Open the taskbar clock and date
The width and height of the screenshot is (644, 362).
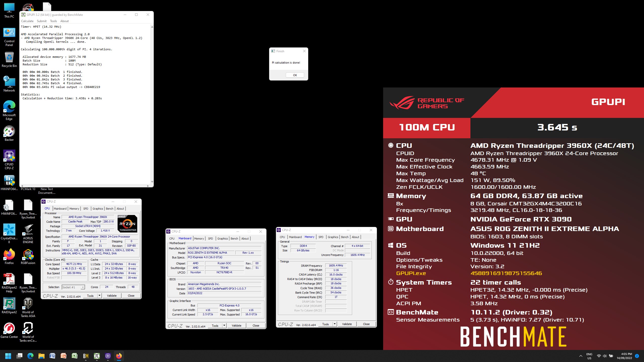pos(624,356)
